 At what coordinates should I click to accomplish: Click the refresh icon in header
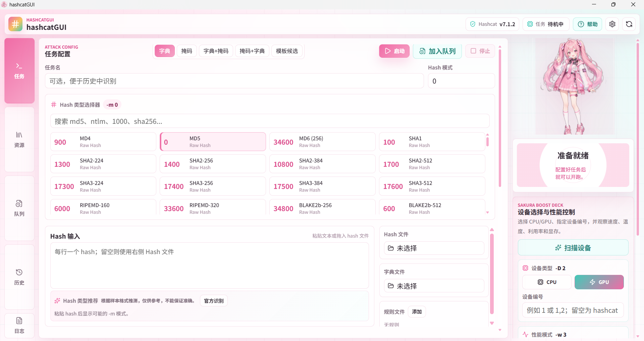pyautogui.click(x=629, y=24)
